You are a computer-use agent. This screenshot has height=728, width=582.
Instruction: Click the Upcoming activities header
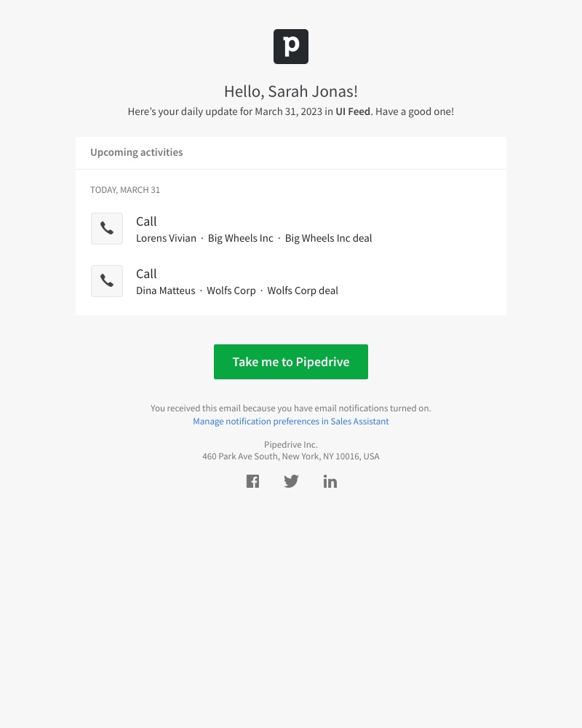pos(137,152)
